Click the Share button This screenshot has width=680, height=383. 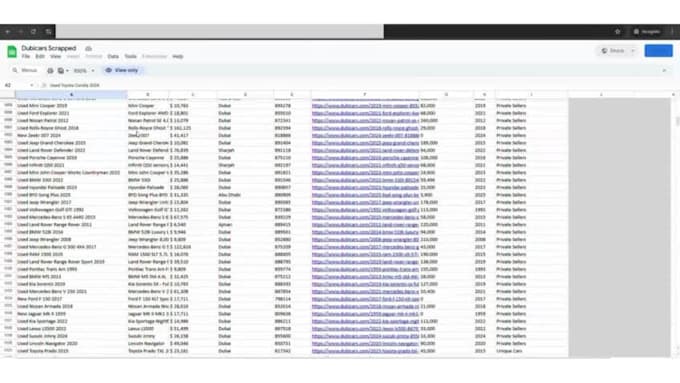point(613,51)
